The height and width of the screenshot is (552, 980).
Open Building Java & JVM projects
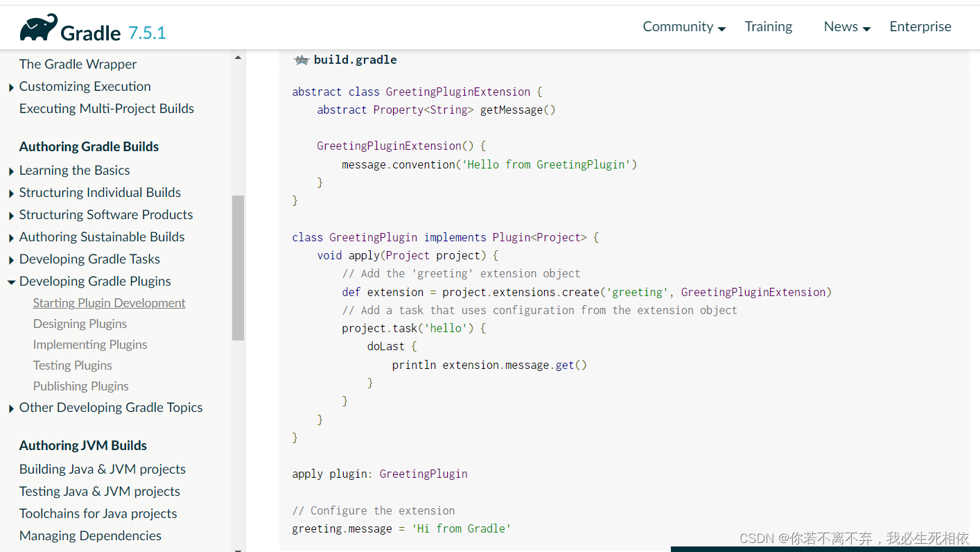103,469
